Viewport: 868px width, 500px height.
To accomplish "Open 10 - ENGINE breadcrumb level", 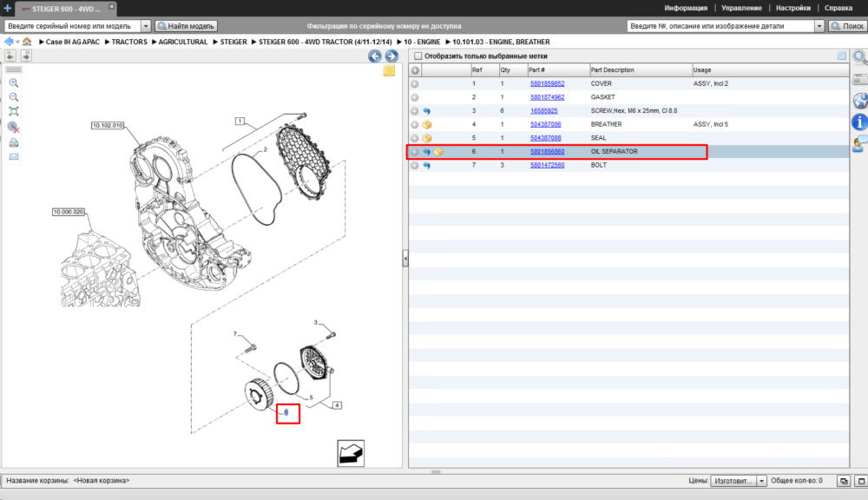I will tap(422, 42).
